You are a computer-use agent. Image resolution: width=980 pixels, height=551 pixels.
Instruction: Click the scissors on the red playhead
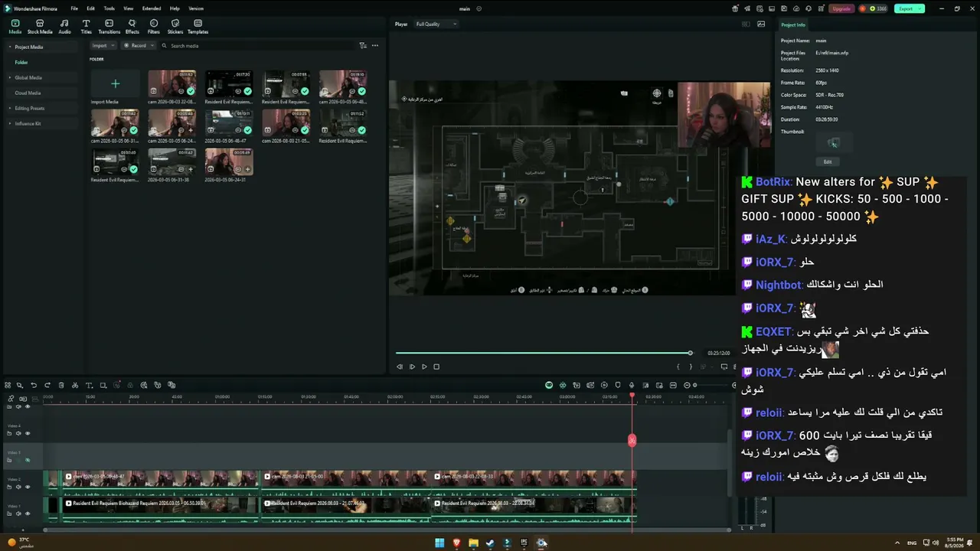point(632,440)
